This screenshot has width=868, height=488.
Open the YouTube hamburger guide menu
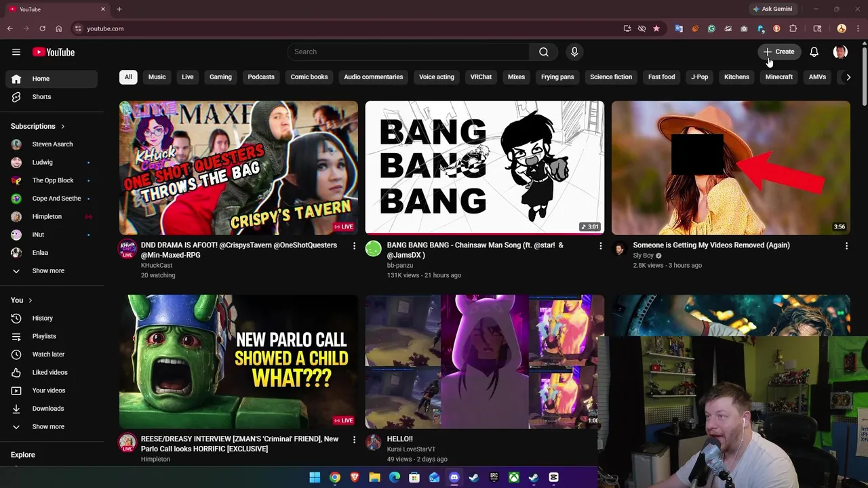[16, 52]
